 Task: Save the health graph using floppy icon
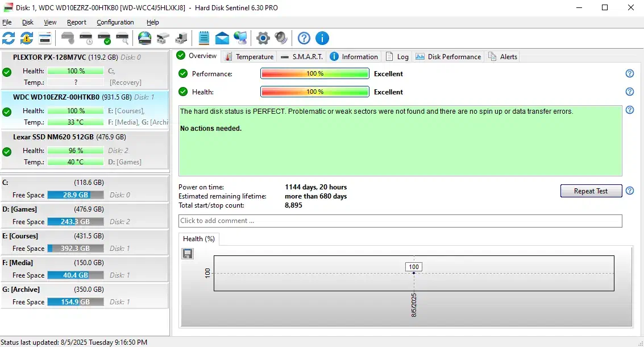[188, 254]
